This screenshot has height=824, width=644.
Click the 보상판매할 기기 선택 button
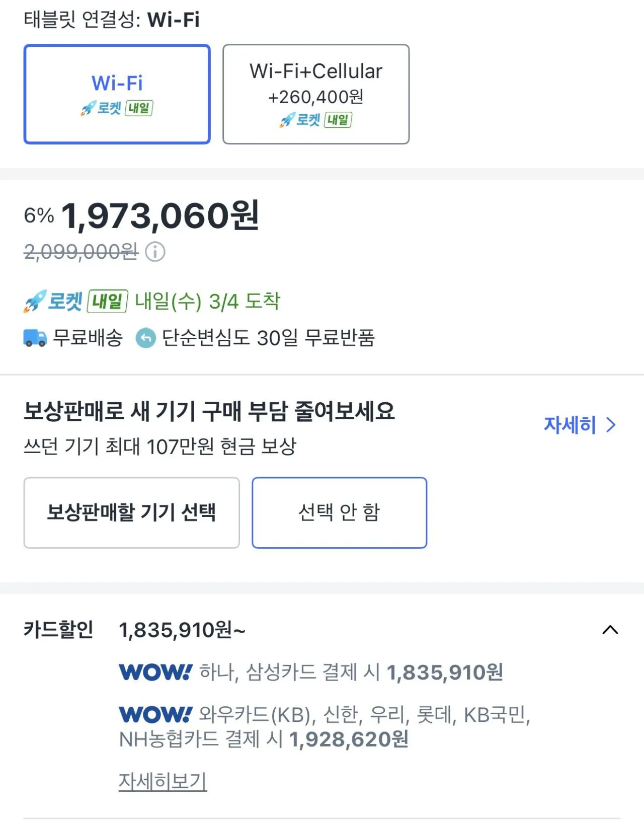click(x=132, y=511)
